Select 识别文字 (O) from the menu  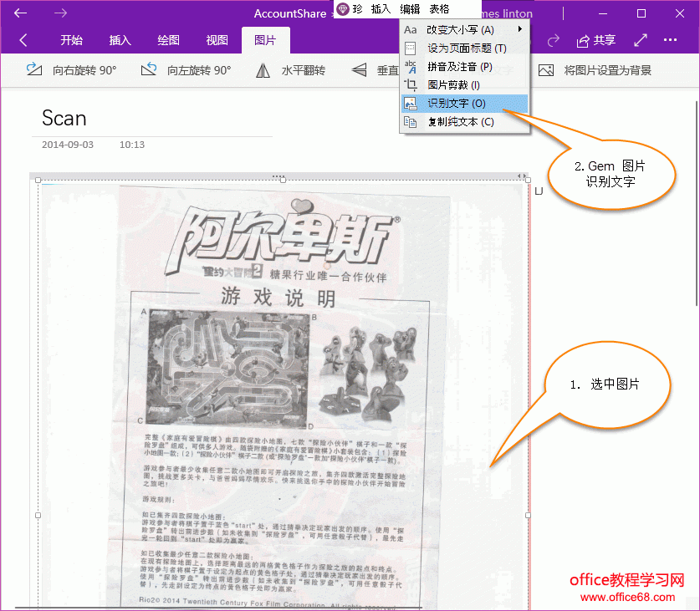click(x=456, y=104)
